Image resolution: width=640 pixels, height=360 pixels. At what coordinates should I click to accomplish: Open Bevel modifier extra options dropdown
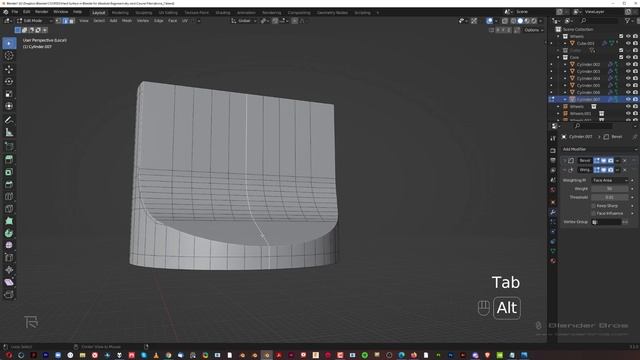tap(618, 160)
